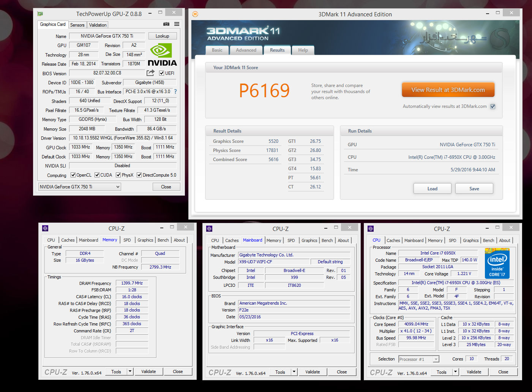The width and height of the screenshot is (532, 392).
Task: Click the Bus Interface question mark icon
Action: (175, 92)
